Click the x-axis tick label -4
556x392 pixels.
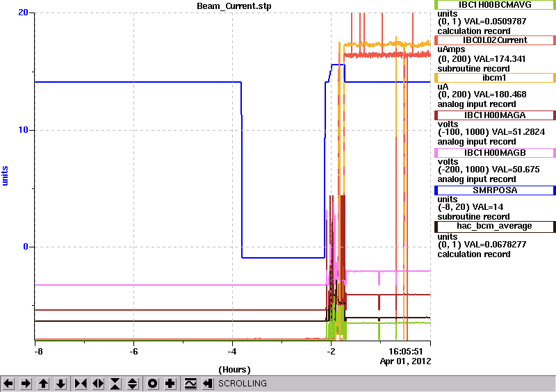232,352
